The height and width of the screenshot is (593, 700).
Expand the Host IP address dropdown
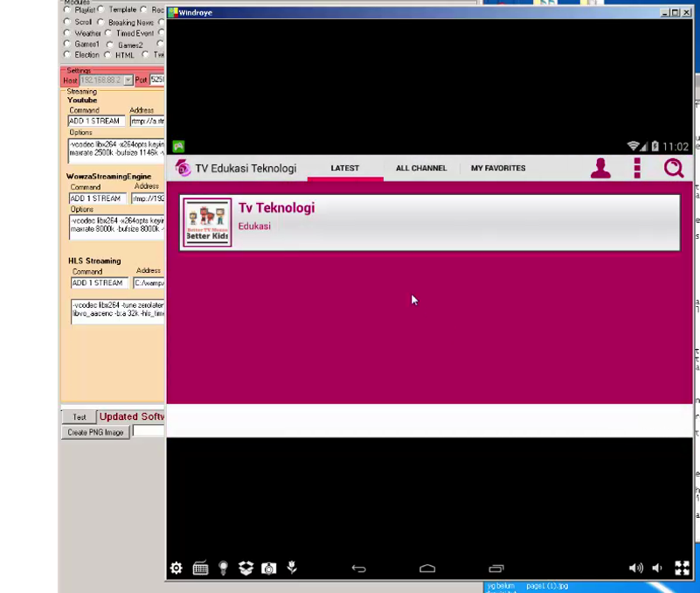point(128,80)
